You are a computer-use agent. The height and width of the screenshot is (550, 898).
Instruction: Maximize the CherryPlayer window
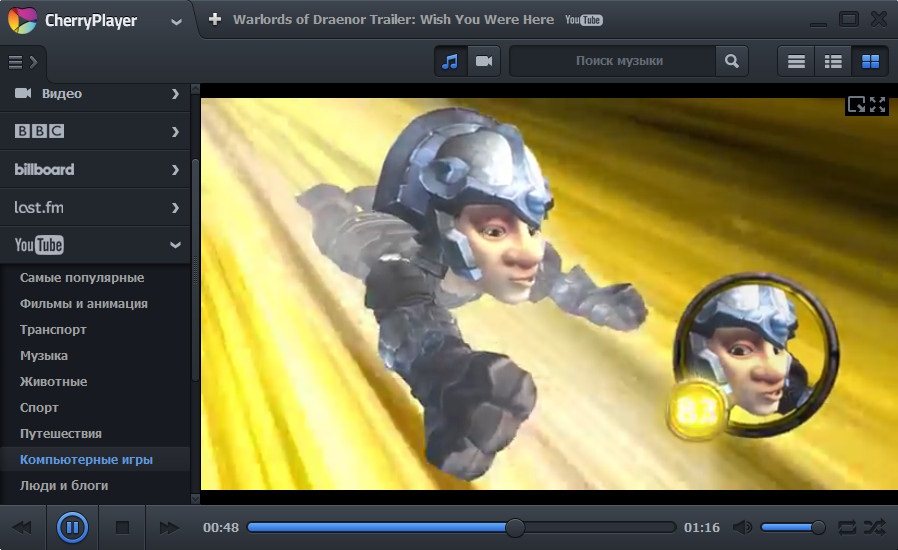(848, 19)
